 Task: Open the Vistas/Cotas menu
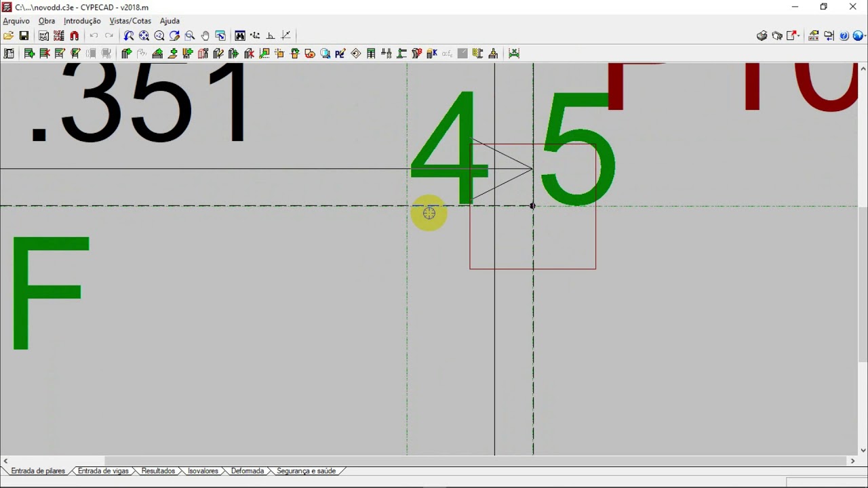130,21
